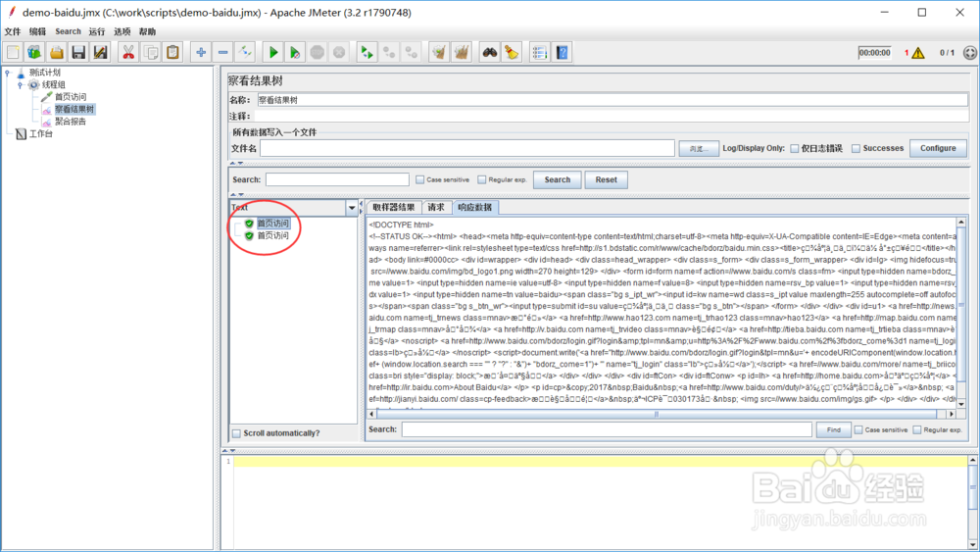The width and height of the screenshot is (980, 552).
Task: Click the Open file folder icon
Action: (x=56, y=53)
